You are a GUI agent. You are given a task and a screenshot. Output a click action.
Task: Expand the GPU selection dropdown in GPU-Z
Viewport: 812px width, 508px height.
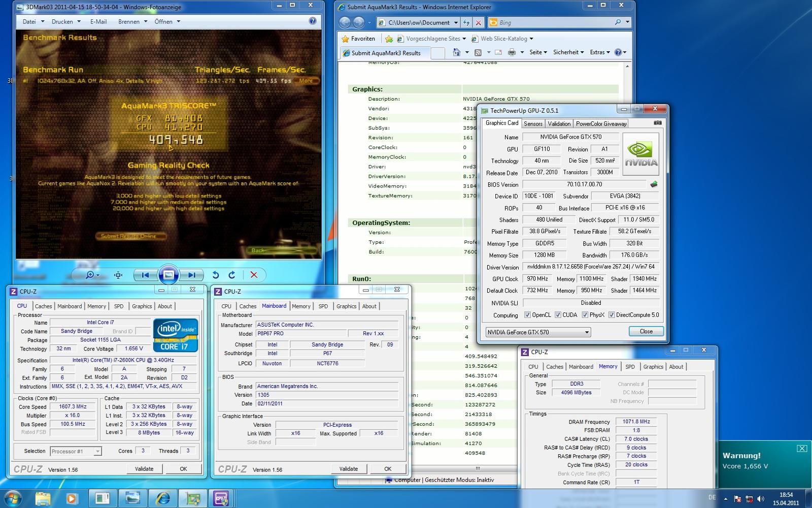click(587, 332)
